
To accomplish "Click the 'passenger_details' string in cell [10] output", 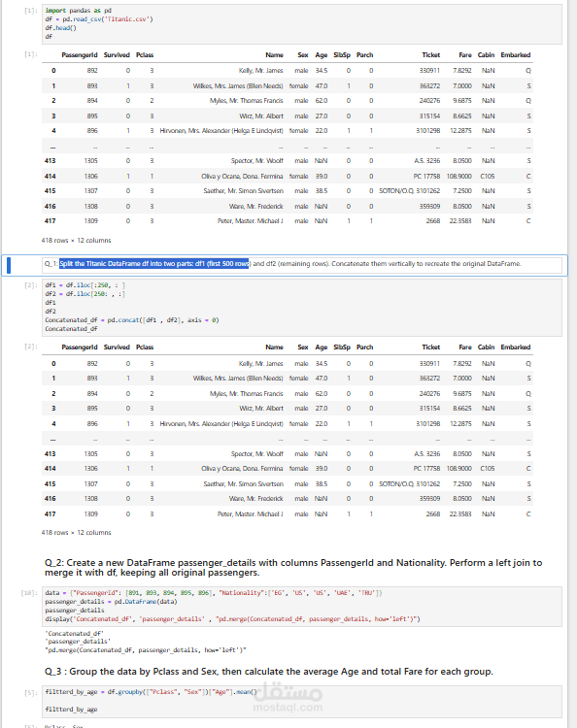I will coord(78,642).
